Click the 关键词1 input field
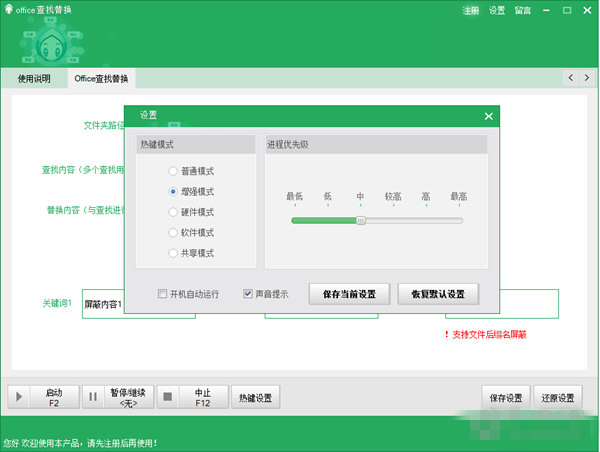This screenshot has height=452, width=600. [x=103, y=304]
